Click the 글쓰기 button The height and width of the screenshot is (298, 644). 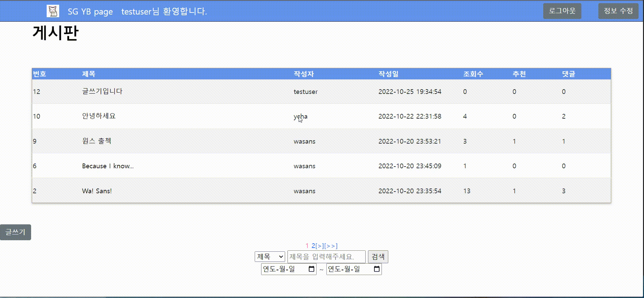click(16, 232)
